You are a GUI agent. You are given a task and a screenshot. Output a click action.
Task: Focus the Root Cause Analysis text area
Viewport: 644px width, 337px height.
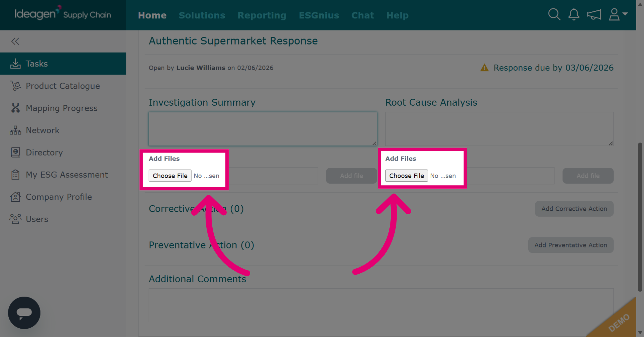(499, 129)
